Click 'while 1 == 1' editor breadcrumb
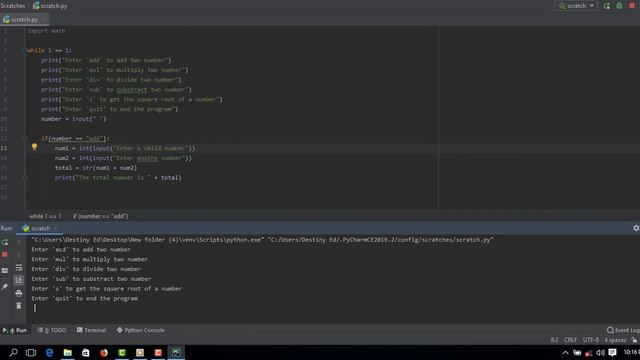640x360 pixels. click(45, 216)
